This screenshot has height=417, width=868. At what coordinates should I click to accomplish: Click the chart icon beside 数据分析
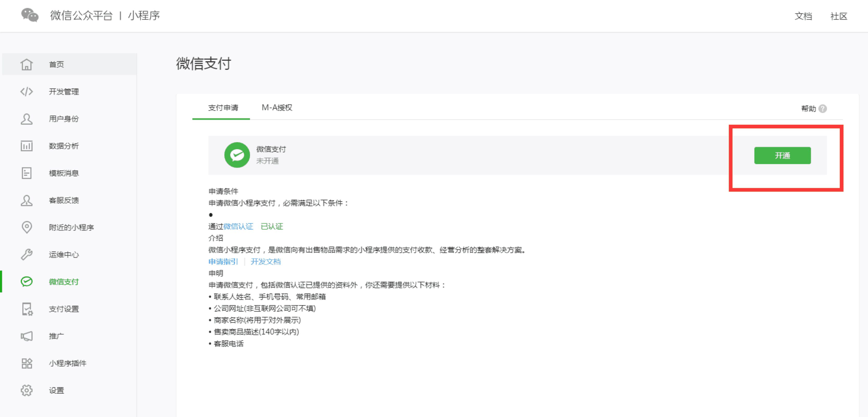coord(27,146)
